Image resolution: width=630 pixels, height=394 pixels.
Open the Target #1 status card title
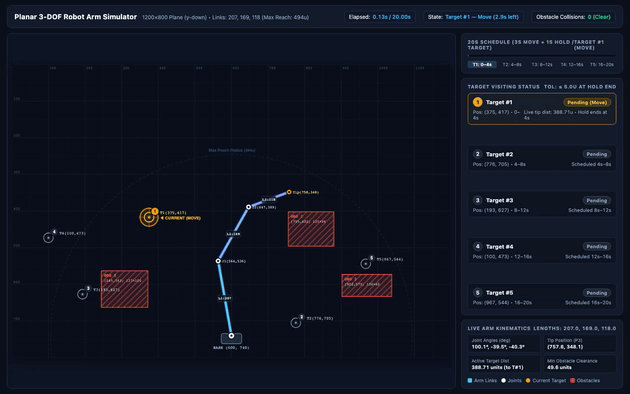(499, 102)
